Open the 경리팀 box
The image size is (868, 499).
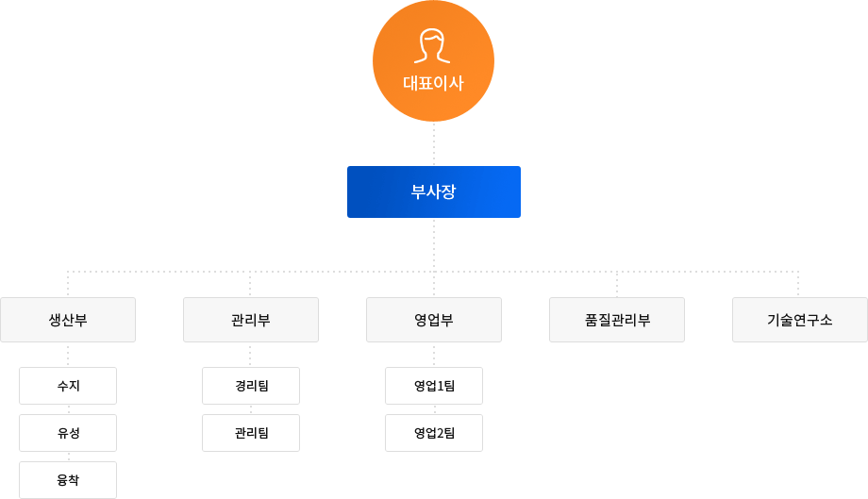[x=251, y=386]
